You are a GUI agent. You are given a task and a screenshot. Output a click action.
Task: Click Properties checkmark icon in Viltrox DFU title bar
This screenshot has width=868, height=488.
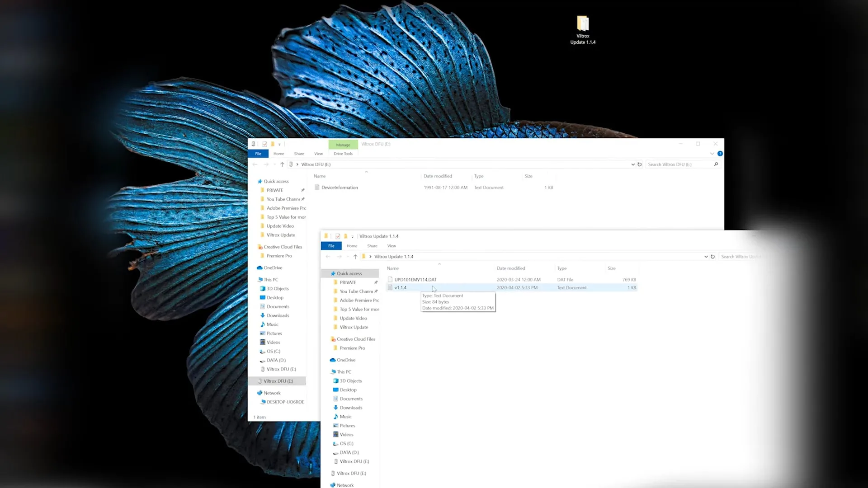[x=264, y=144]
